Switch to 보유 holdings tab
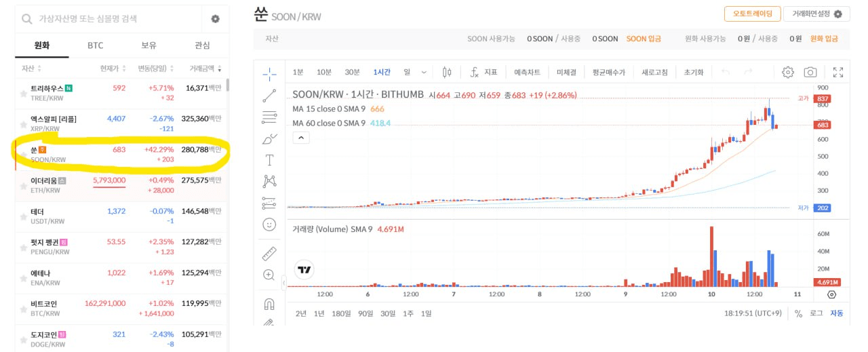868x352 pixels. (x=149, y=45)
